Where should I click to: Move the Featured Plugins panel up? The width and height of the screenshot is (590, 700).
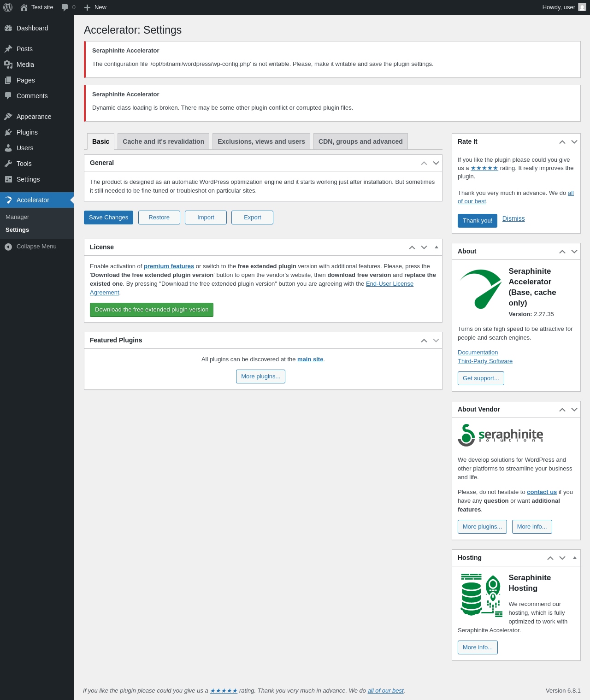(x=424, y=341)
